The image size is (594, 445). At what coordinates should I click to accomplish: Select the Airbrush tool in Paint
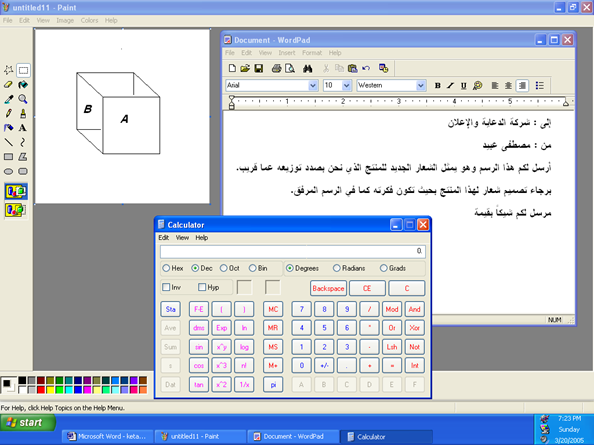pyautogui.click(x=8, y=128)
